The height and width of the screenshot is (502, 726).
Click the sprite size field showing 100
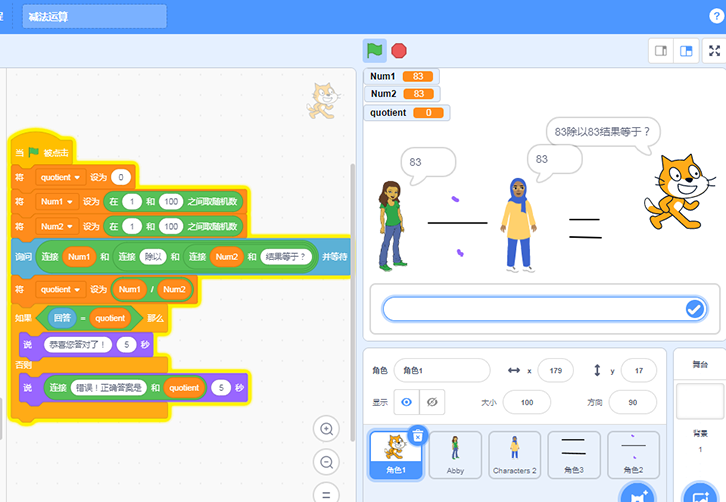click(526, 402)
